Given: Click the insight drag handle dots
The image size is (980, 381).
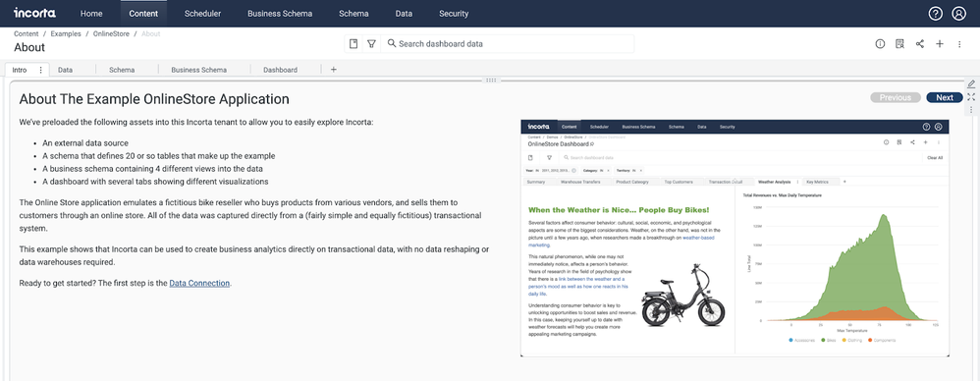Looking at the screenshot, I should click(x=490, y=80).
